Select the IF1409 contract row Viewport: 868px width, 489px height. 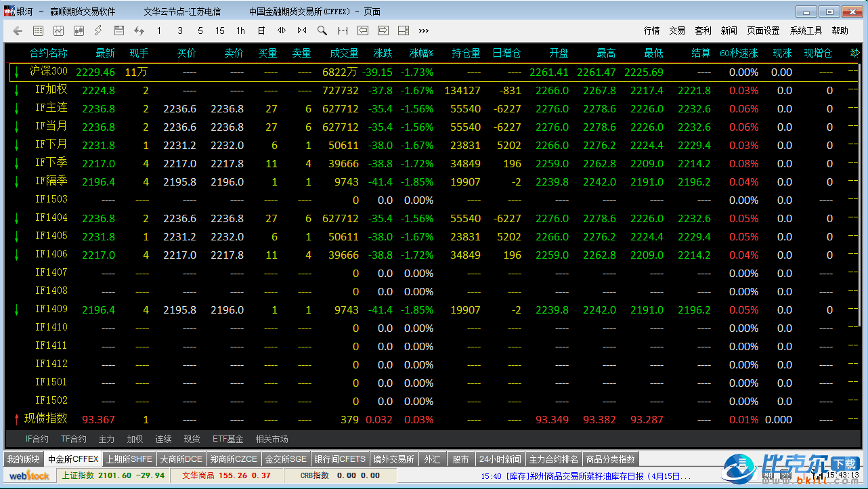pyautogui.click(x=433, y=310)
